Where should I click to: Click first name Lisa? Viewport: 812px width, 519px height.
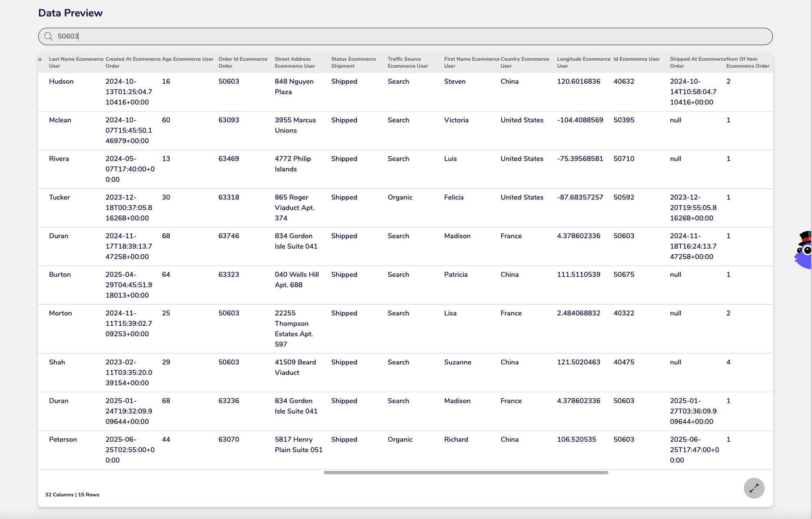[x=450, y=313]
